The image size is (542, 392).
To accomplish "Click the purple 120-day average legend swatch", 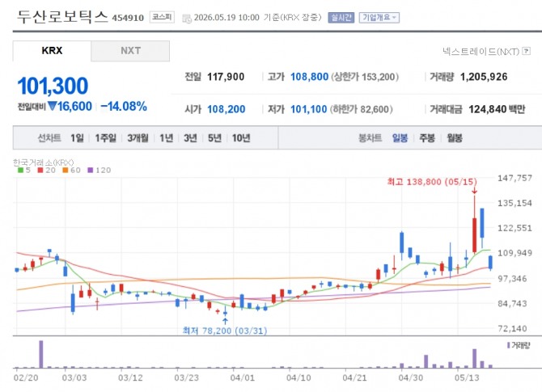I will pos(91,171).
